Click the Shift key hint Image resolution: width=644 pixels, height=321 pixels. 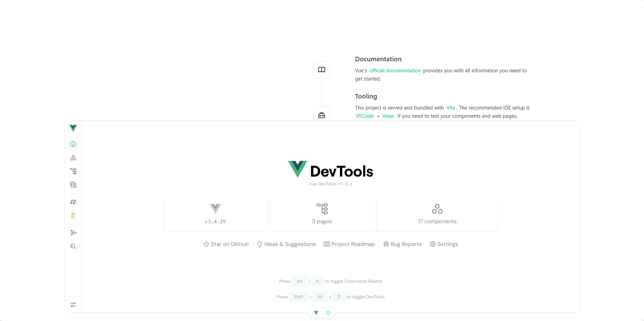tap(299, 297)
